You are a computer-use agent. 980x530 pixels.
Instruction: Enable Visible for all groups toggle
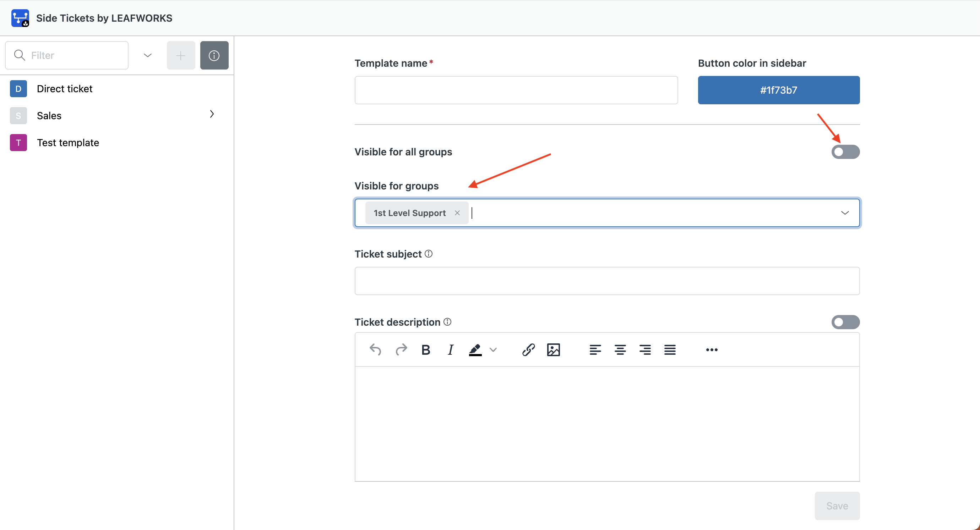845,152
